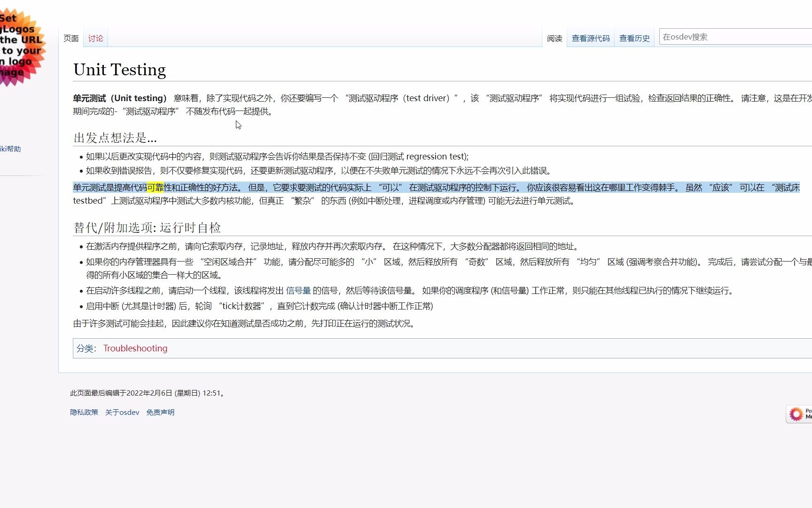
Task: Open the wiki帮助 sidebar link
Action: pos(10,149)
